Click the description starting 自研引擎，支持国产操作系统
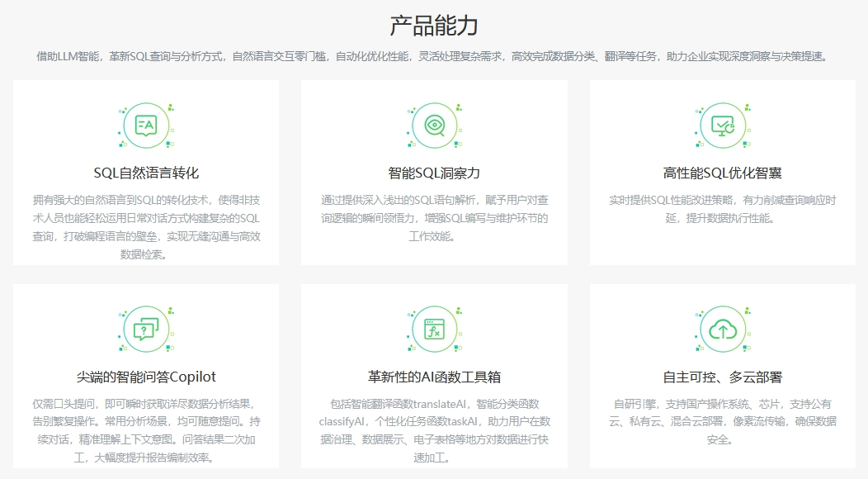This screenshot has width=868, height=479. pyautogui.click(x=723, y=422)
